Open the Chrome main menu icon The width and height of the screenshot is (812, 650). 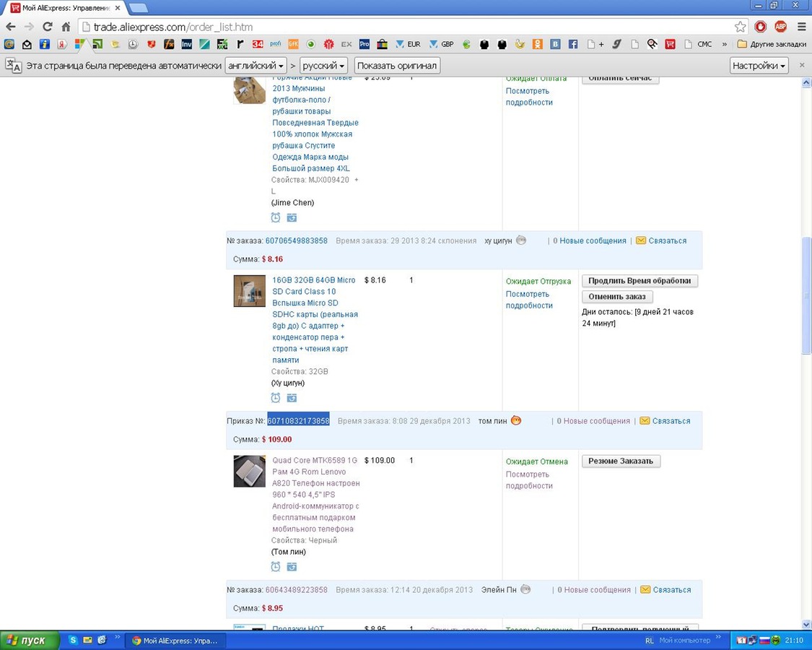801,27
